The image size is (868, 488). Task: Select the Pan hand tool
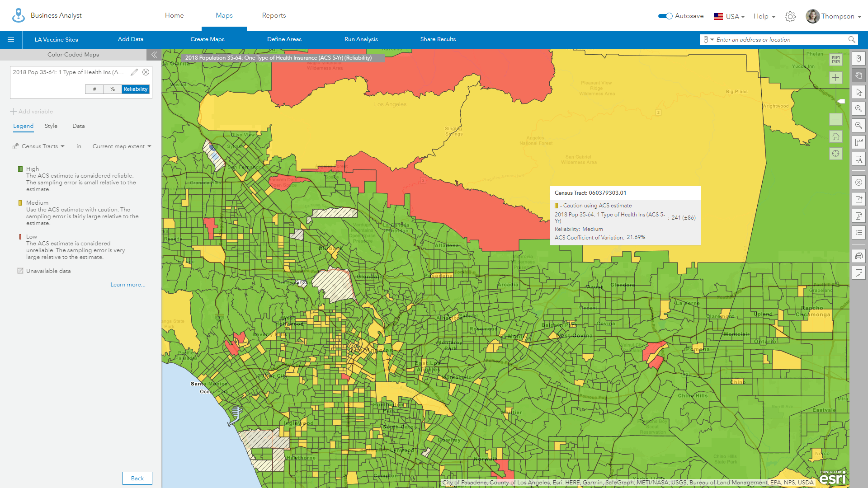coord(859,75)
